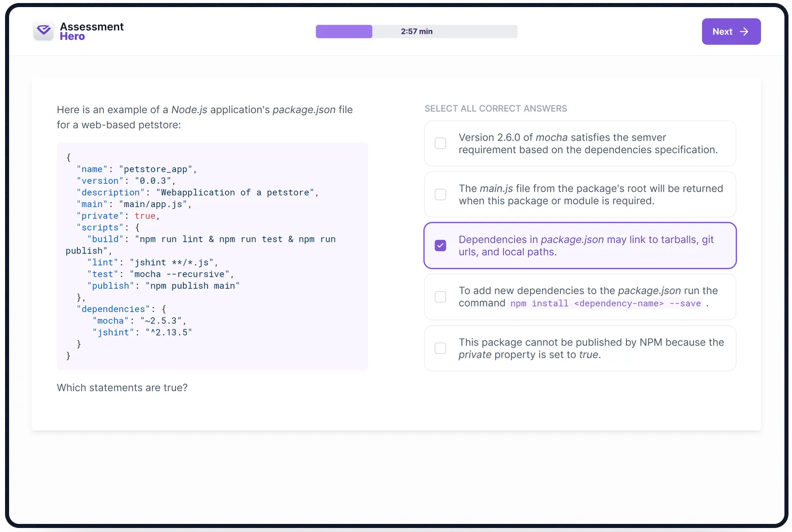Click the "test": "mocha --recursive" line
The height and width of the screenshot is (532, 792).
pyautogui.click(x=161, y=274)
